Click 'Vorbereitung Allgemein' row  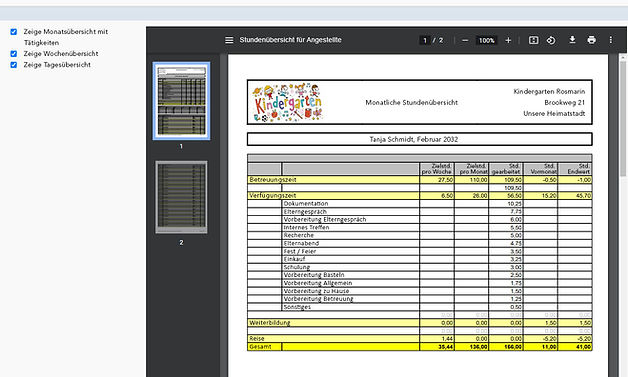coord(420,283)
